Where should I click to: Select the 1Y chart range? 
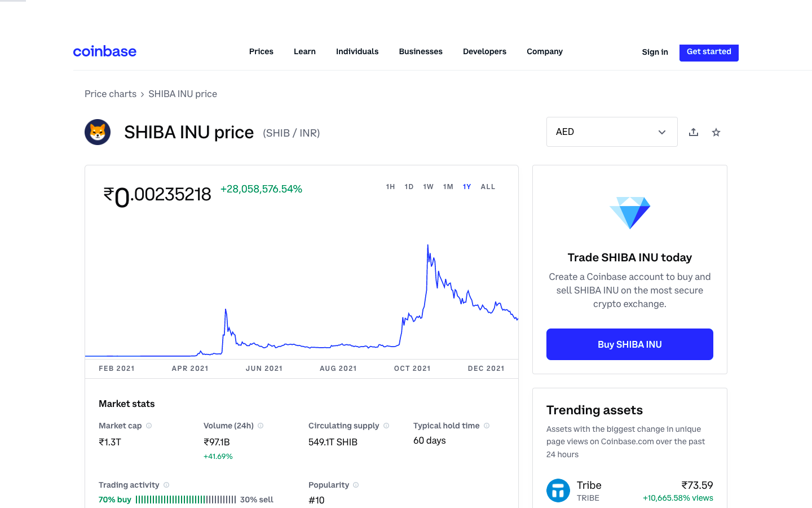click(x=467, y=187)
